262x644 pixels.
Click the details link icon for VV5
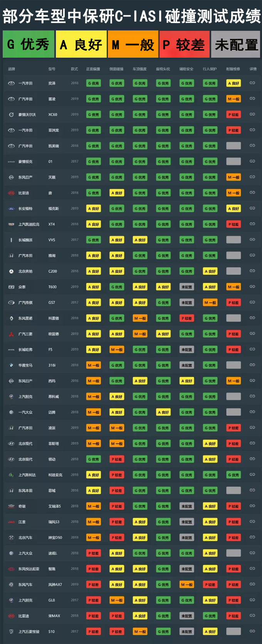click(x=252, y=240)
